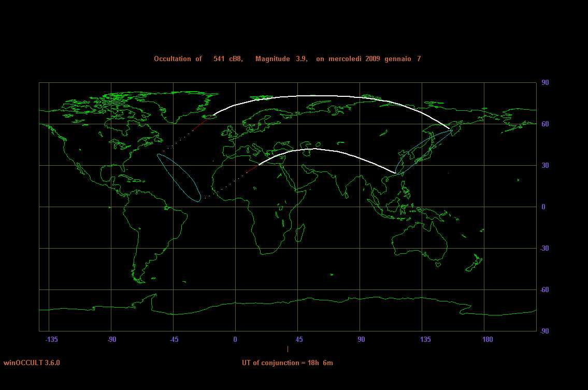Click the latitude label 0 on right axis
588x390 pixels.
click(543, 207)
